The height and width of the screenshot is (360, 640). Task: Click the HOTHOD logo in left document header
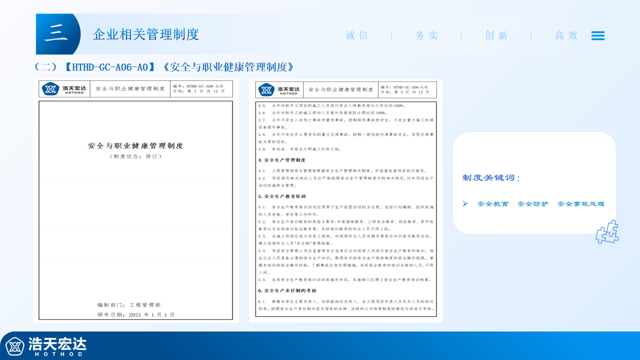(64, 89)
